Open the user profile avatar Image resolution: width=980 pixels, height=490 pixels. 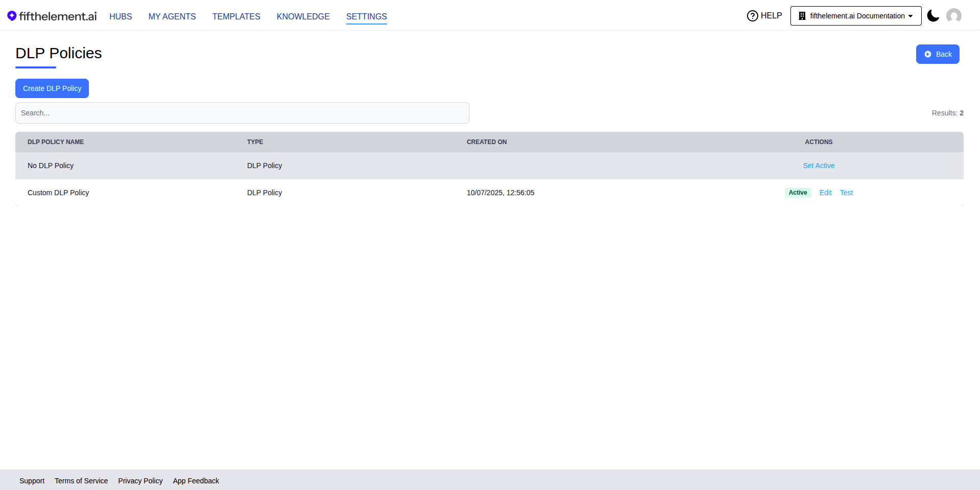(953, 16)
